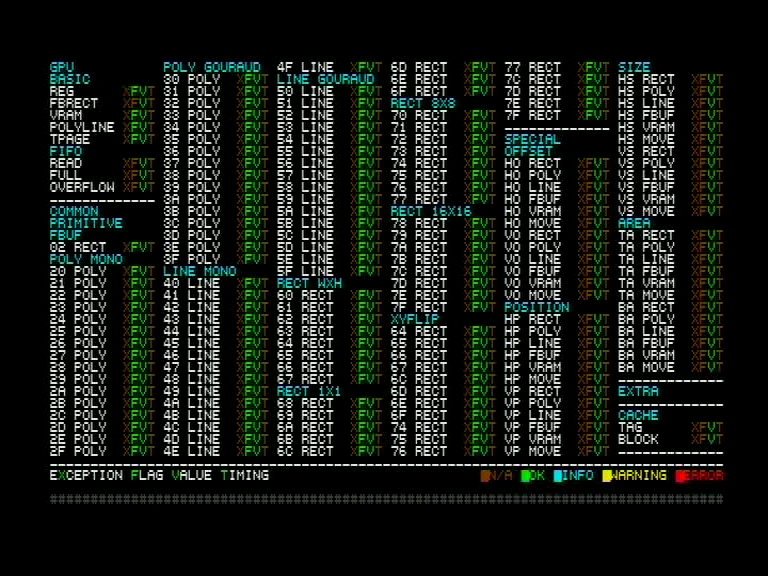Viewport: 768px width, 576px height.
Task: Select the cyan INFO legend indicator
Action: pyautogui.click(x=558, y=476)
